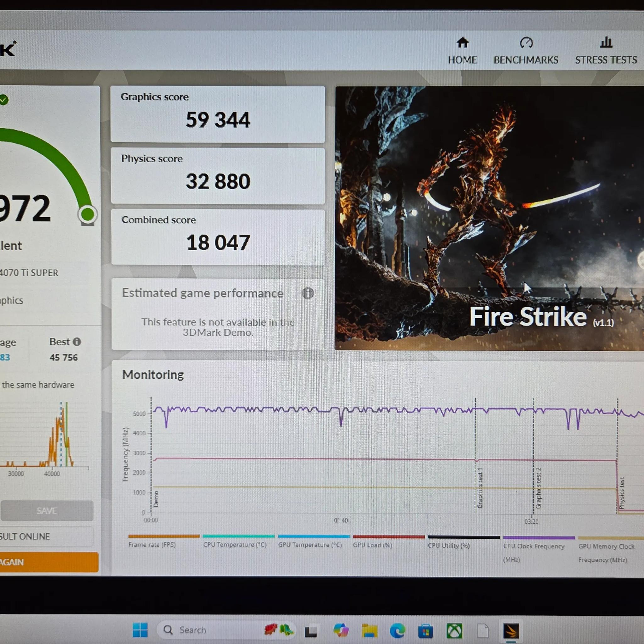The width and height of the screenshot is (644, 644).
Task: Toggle the CPU Utility (%) chart series
Action: (x=464, y=543)
